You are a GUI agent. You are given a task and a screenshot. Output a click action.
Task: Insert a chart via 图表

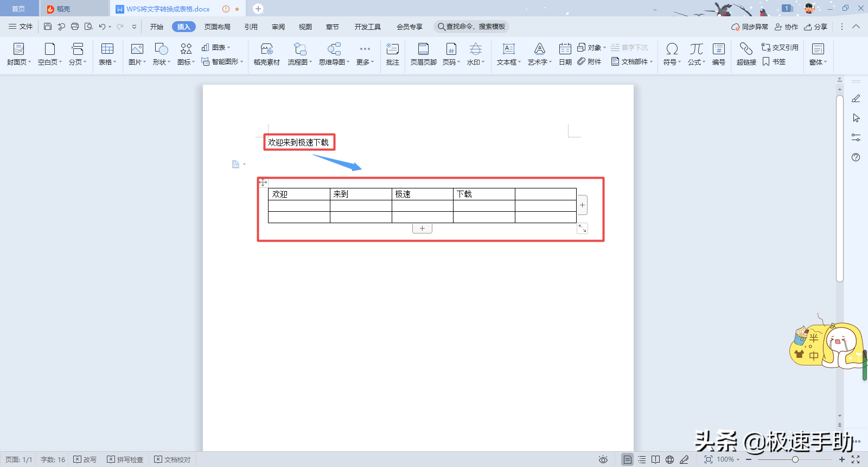coord(215,48)
